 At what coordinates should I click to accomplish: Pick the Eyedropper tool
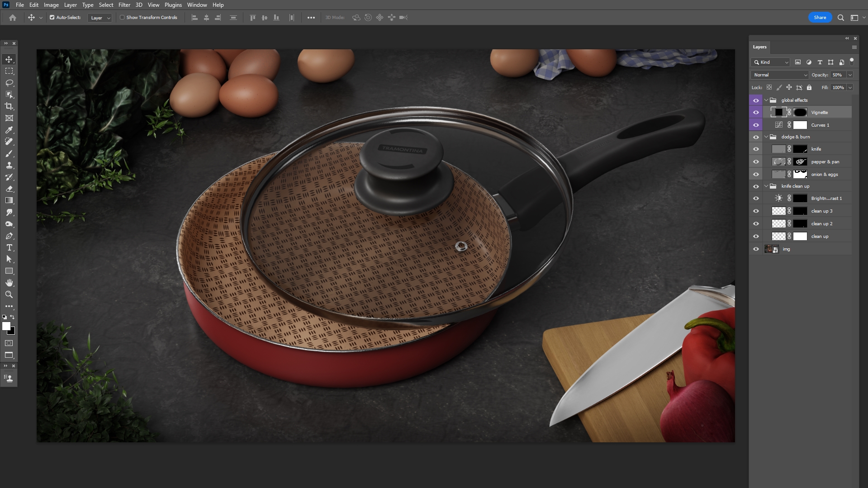[9, 130]
